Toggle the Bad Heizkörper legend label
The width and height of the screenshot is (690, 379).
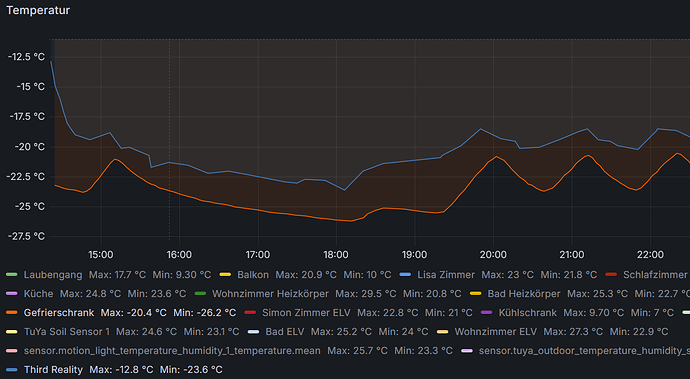click(524, 294)
